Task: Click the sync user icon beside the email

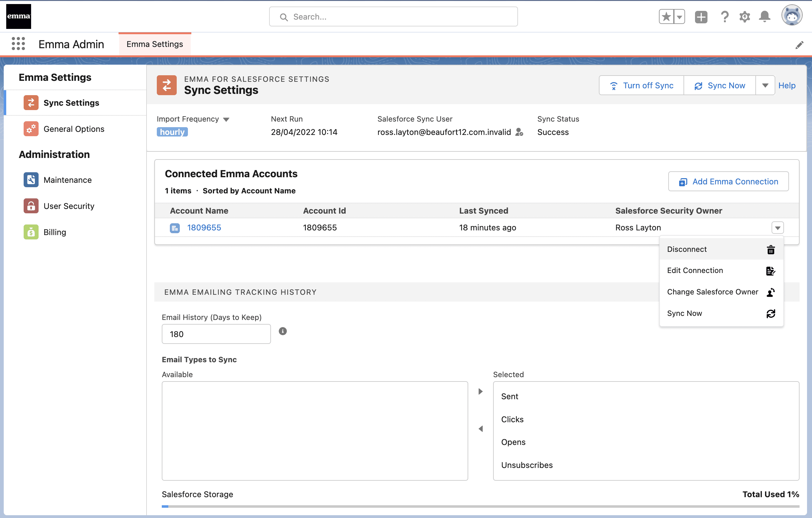Action: (519, 132)
